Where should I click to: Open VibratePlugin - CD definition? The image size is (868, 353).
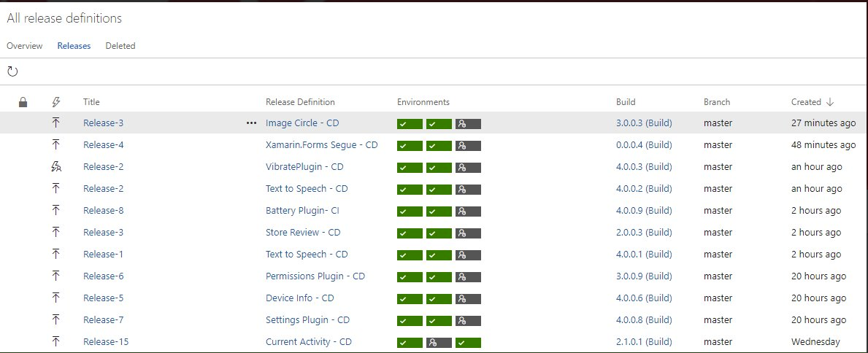coord(304,166)
